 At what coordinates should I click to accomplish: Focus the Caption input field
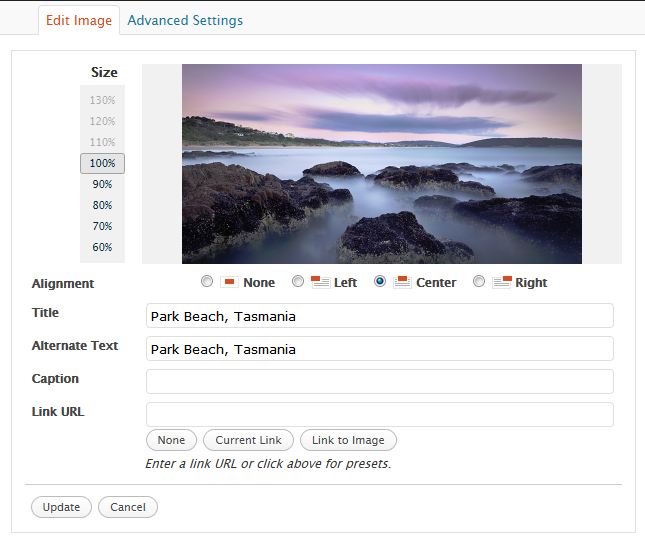pyautogui.click(x=380, y=381)
